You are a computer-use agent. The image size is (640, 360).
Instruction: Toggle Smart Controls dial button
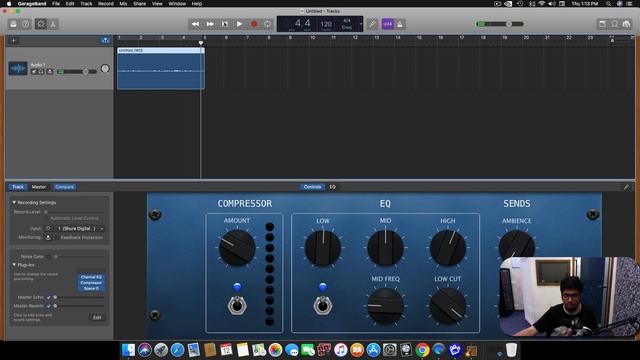coord(41,24)
